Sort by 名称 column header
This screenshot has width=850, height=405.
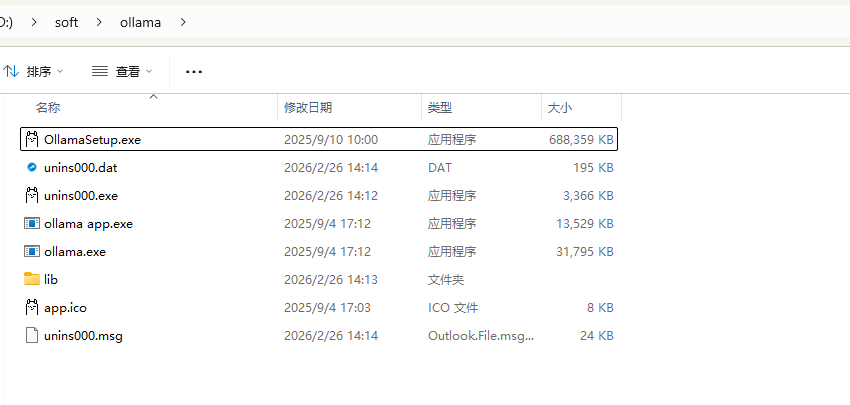pos(48,107)
